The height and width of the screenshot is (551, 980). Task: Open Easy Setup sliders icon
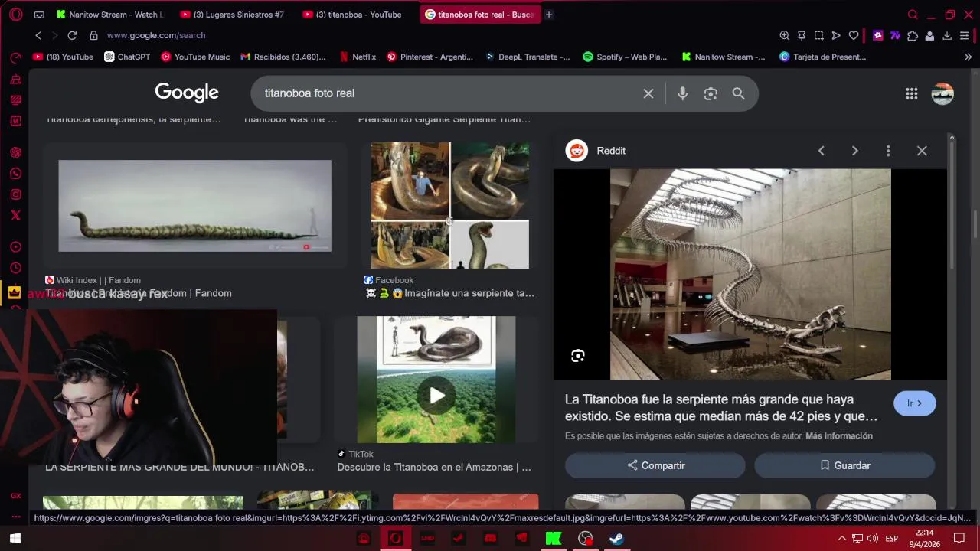(x=965, y=35)
